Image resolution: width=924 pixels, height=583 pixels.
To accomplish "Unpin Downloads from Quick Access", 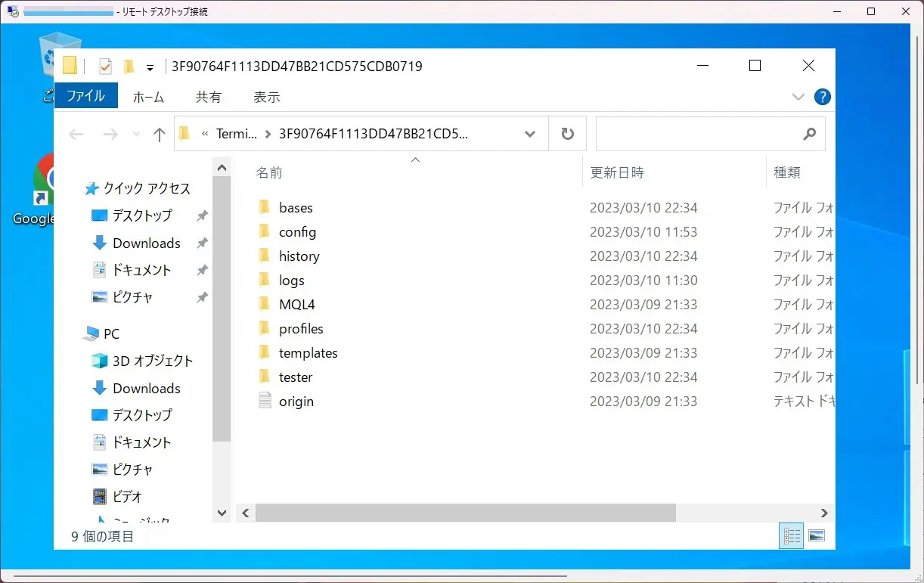I will (202, 243).
